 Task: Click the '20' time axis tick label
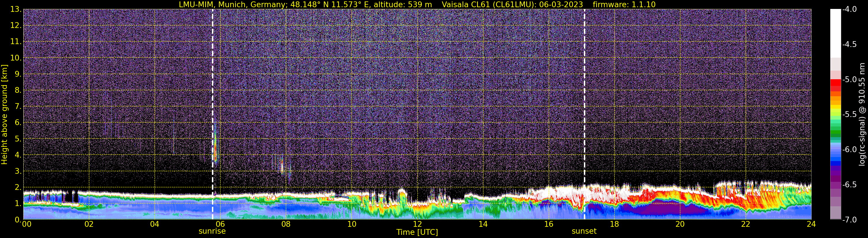pyautogui.click(x=680, y=224)
